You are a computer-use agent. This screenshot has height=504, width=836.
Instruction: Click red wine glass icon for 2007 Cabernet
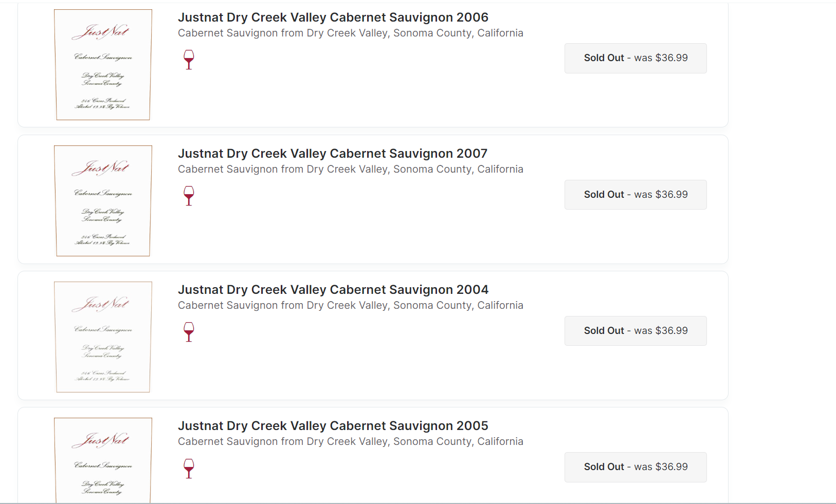[189, 196]
